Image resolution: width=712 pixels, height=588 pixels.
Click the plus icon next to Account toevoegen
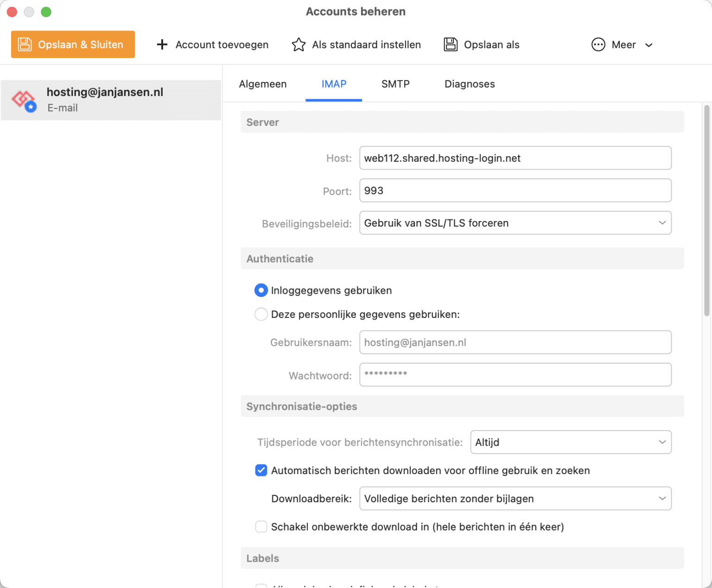pos(162,44)
